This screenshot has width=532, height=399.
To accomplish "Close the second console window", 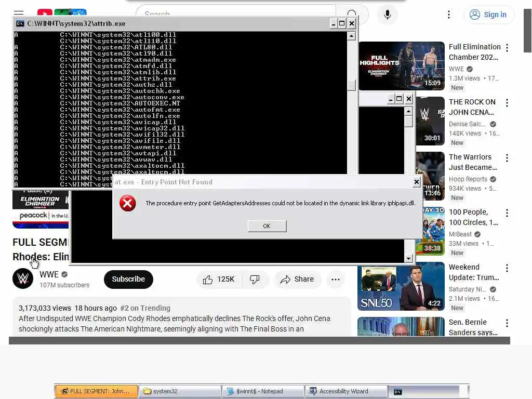I will click(408, 99).
